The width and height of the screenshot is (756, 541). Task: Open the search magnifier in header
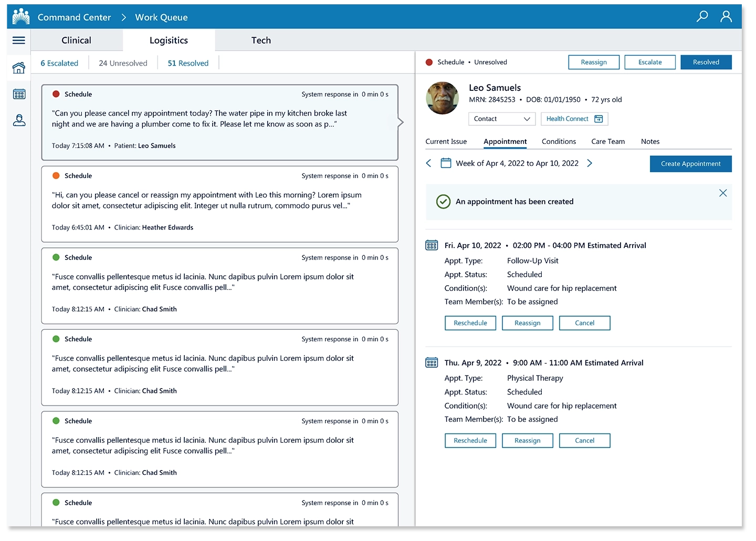pyautogui.click(x=701, y=17)
